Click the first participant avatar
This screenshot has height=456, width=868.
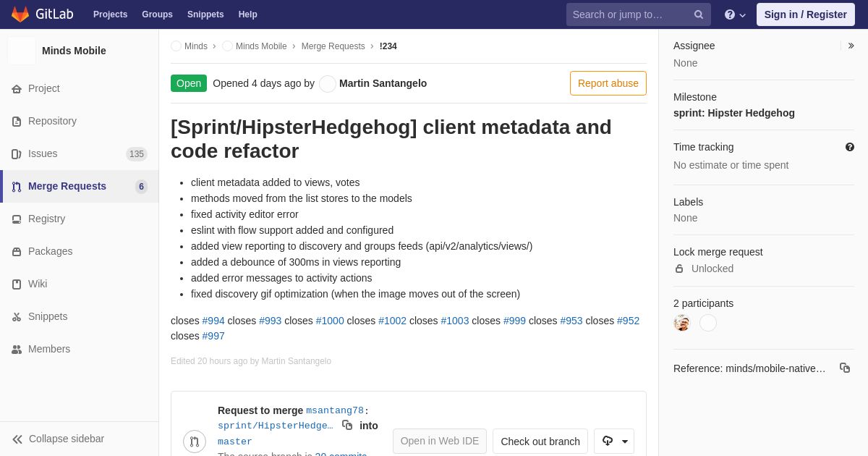pos(682,323)
